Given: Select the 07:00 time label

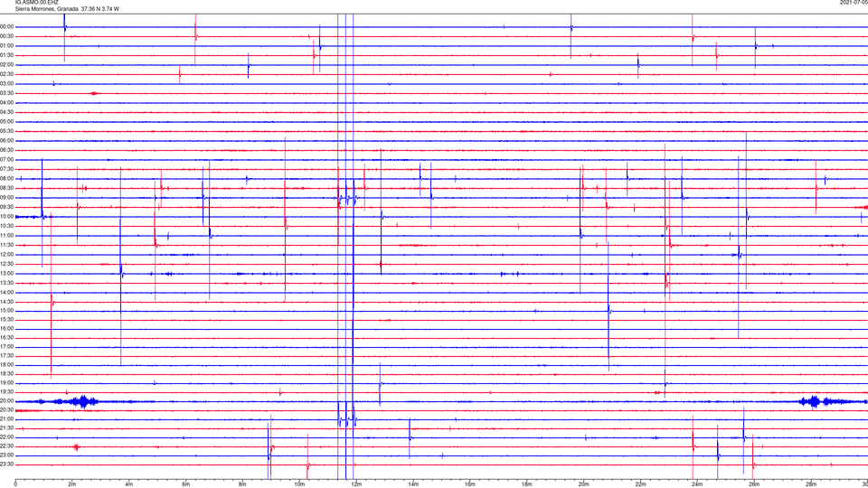Looking at the screenshot, I should click(7, 159).
